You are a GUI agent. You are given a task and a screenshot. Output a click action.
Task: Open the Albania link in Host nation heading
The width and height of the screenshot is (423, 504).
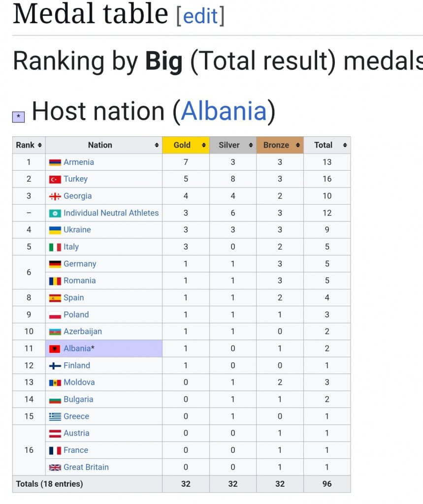point(224,111)
